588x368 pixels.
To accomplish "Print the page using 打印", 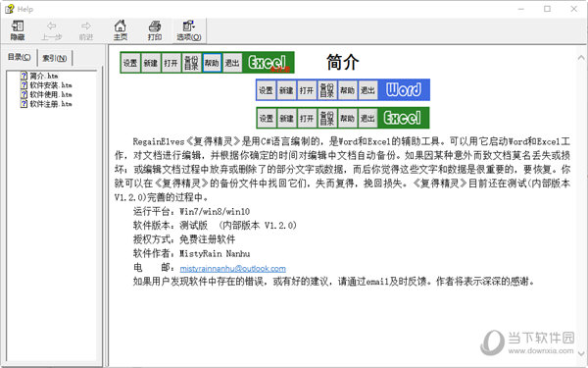I will (155, 30).
